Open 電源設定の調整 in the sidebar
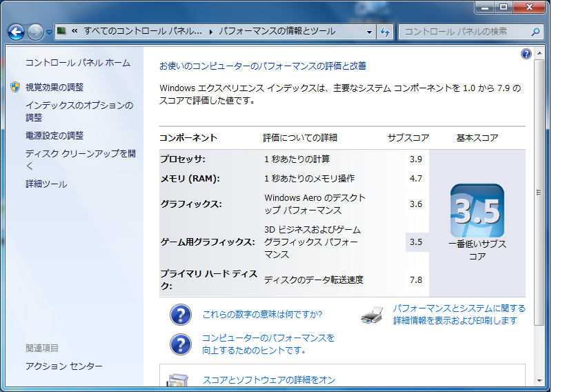 (x=54, y=135)
